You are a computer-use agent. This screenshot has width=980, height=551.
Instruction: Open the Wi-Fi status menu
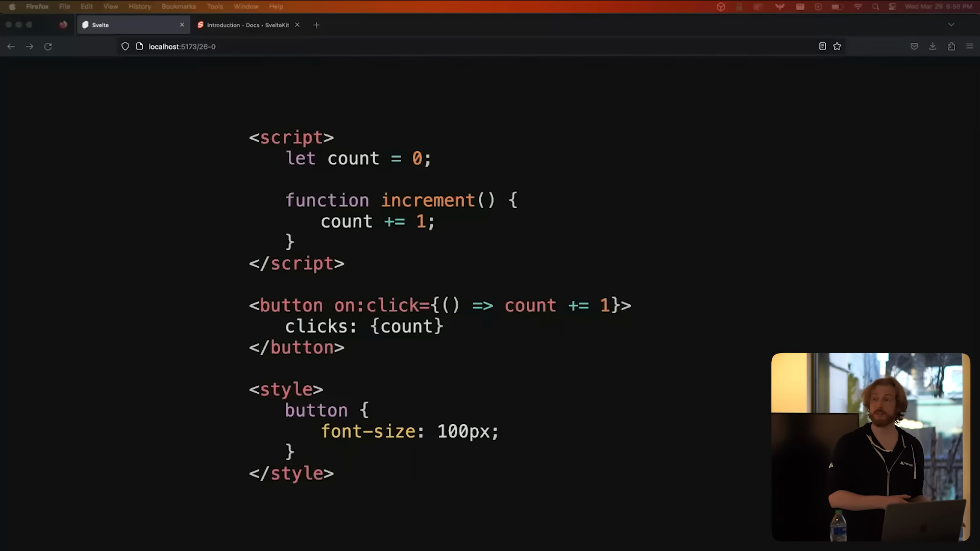[857, 7]
